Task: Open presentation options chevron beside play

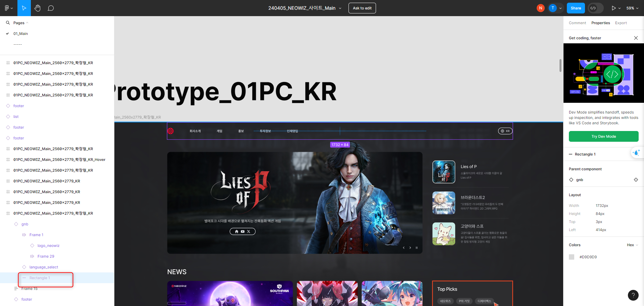Action: (x=620, y=8)
